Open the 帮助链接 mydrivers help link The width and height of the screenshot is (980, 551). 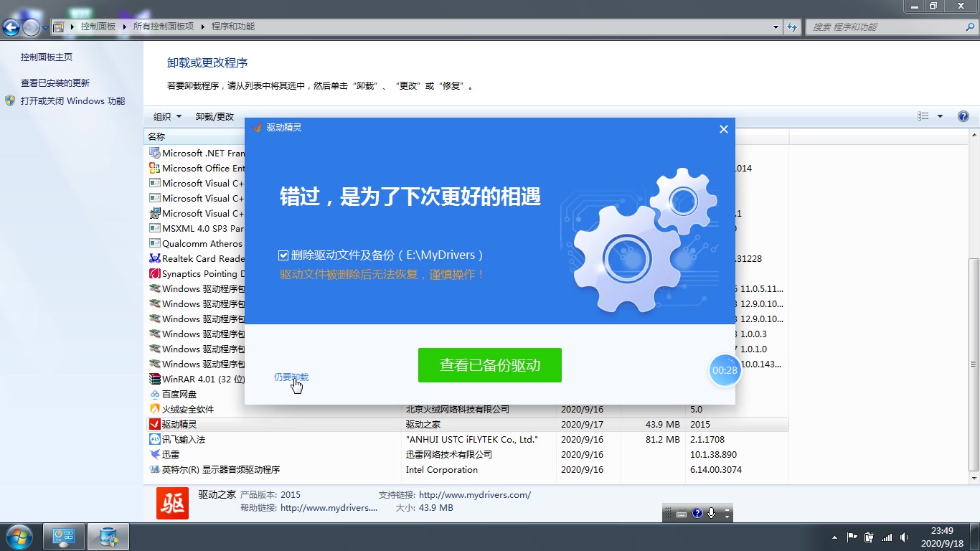pos(329,507)
